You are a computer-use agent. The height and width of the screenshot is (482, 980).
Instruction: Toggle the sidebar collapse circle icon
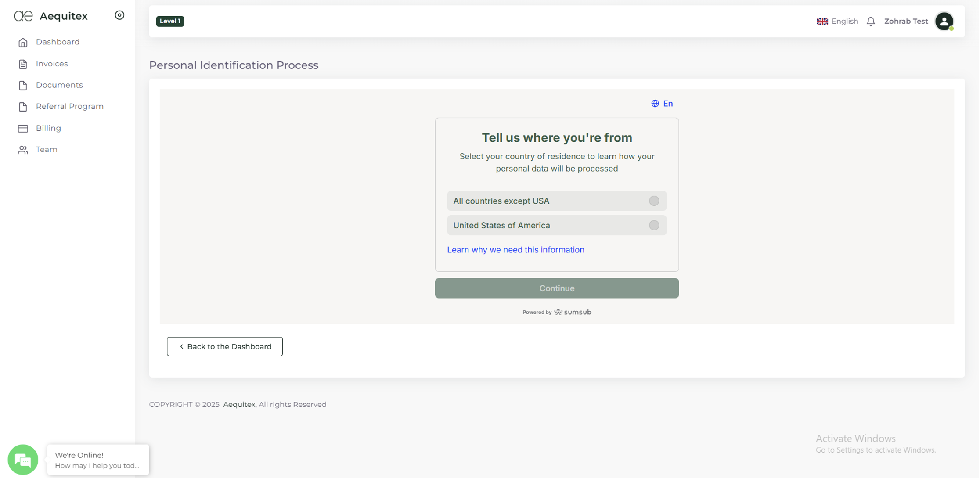click(x=119, y=15)
